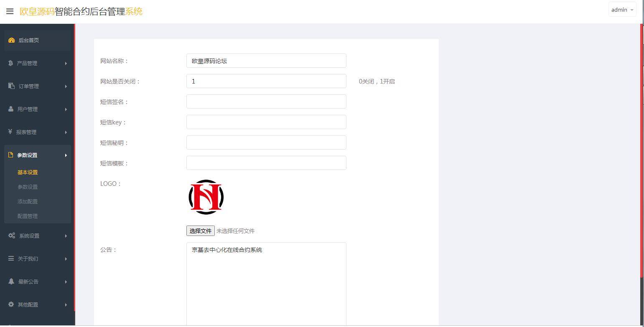Open the admin account dropdown
Image resolution: width=644 pixels, height=327 pixels.
622,10
